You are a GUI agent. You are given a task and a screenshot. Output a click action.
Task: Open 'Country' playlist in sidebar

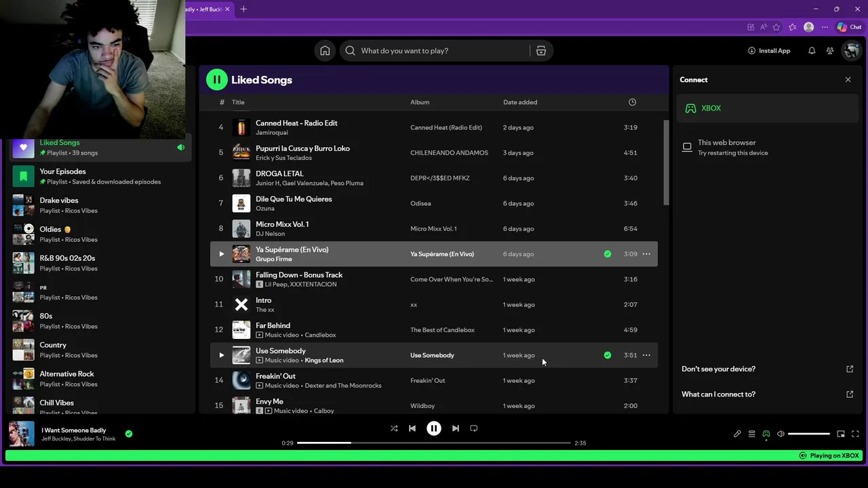[x=101, y=350]
